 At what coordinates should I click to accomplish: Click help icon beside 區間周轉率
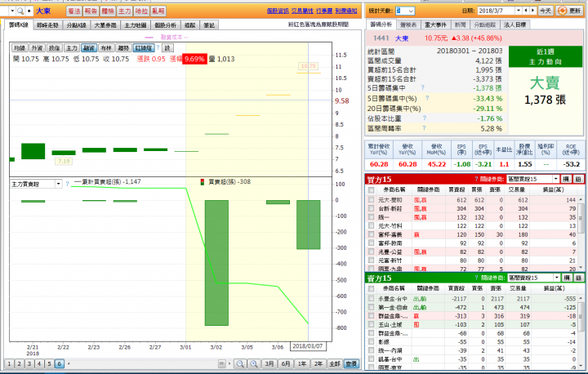point(424,128)
